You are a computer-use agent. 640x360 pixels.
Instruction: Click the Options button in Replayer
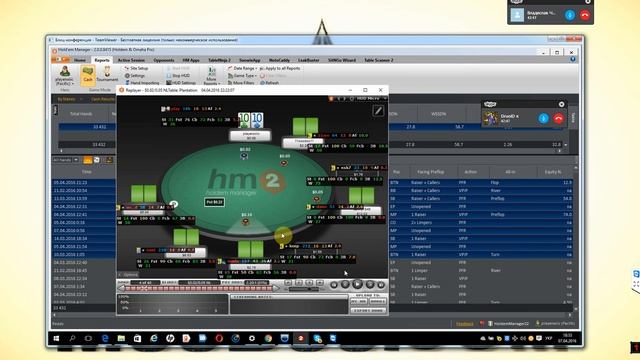[x=128, y=275]
